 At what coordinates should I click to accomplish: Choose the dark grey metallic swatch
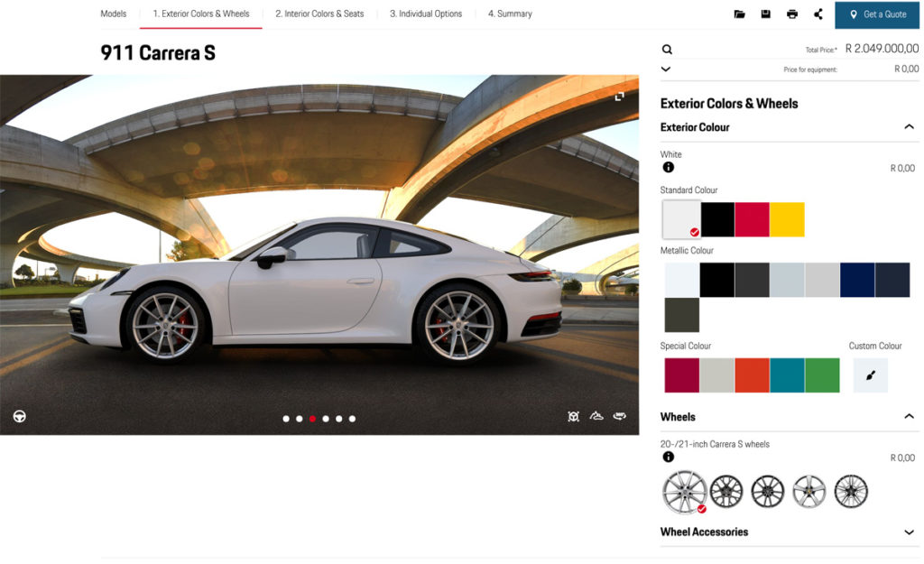tap(752, 280)
